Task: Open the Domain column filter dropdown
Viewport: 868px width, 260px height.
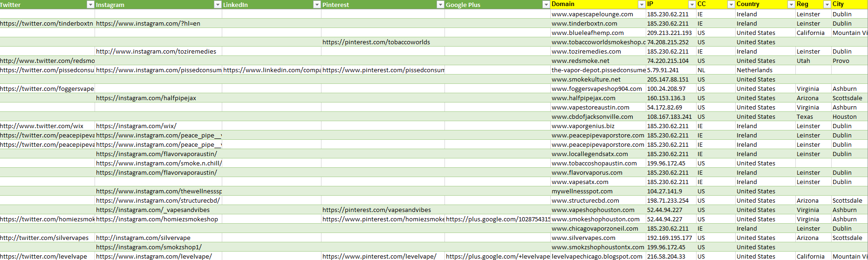Action: pyautogui.click(x=642, y=5)
